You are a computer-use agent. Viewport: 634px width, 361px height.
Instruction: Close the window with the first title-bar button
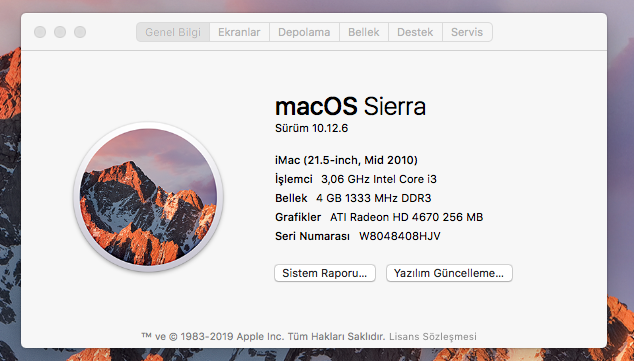(x=40, y=32)
